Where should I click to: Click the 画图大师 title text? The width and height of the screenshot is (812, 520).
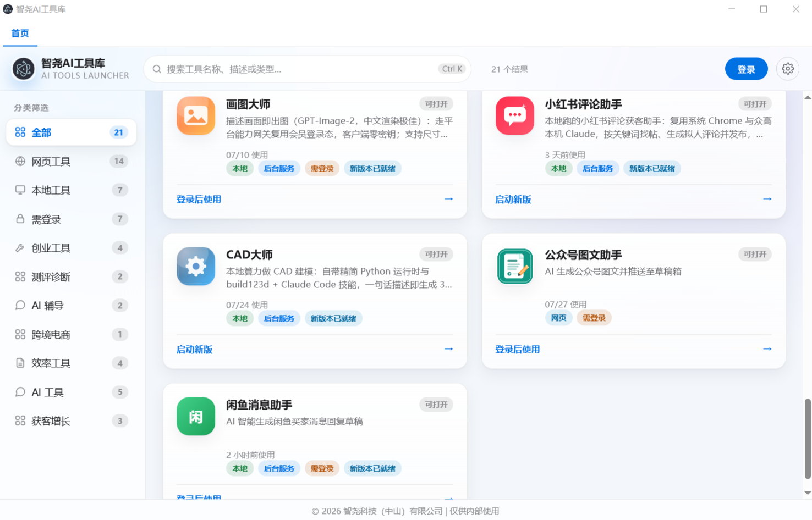click(x=248, y=104)
